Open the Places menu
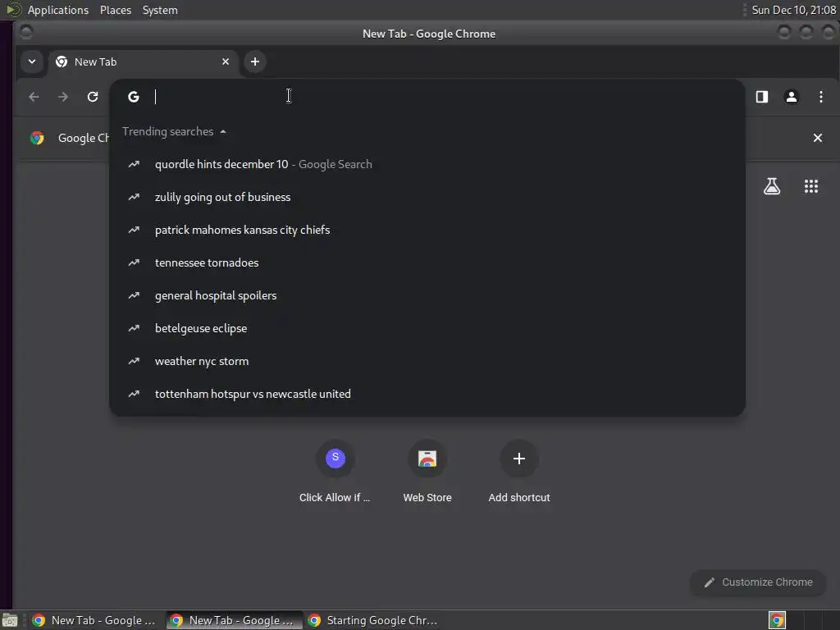The height and width of the screenshot is (630, 840). click(116, 10)
